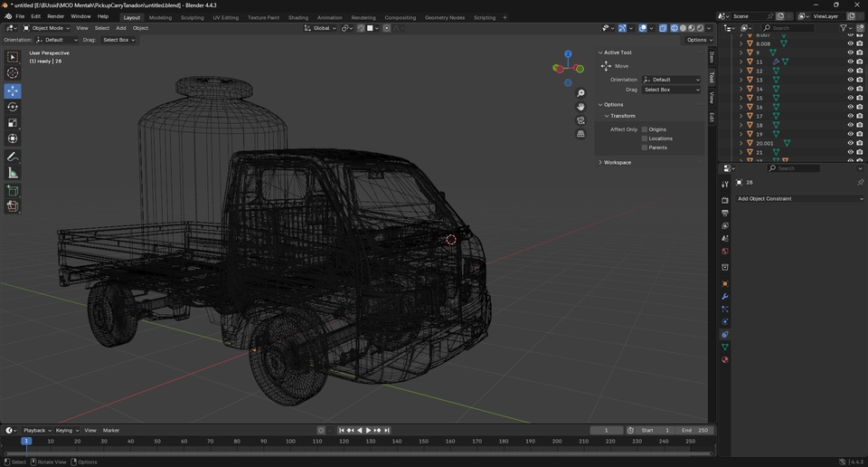Select the Rotate tool in the toolbar

click(x=13, y=107)
